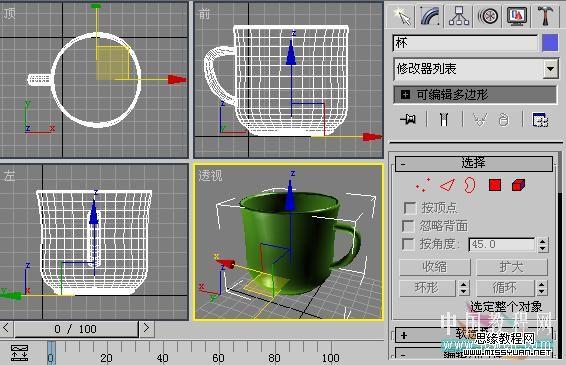Select Edge sub-object level icon
The height and width of the screenshot is (365, 566).
pos(447,185)
